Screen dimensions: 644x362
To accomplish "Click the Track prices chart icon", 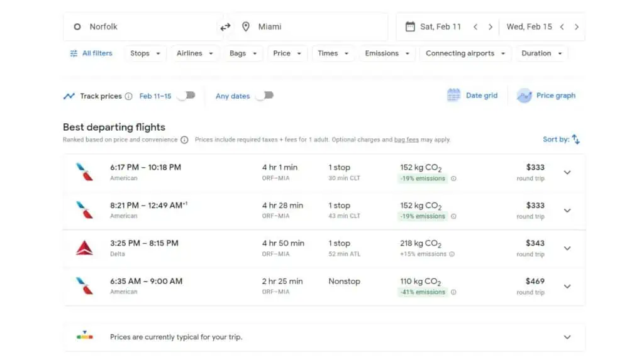I will (69, 96).
